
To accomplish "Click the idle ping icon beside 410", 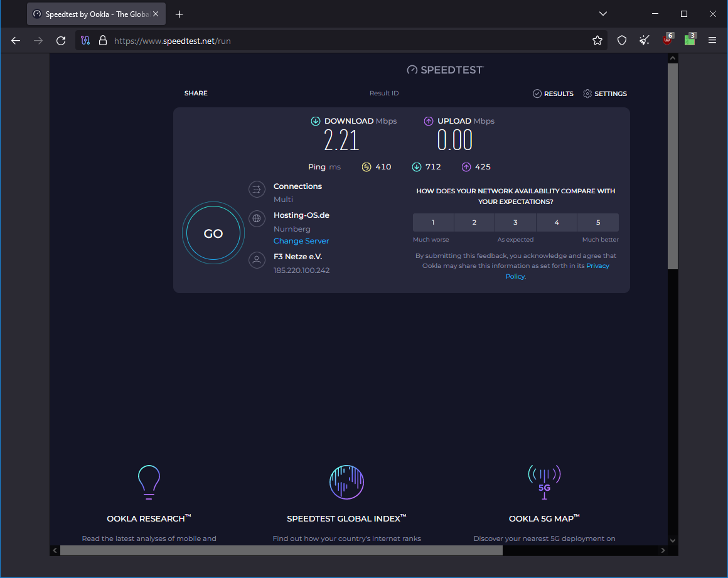I will point(367,167).
